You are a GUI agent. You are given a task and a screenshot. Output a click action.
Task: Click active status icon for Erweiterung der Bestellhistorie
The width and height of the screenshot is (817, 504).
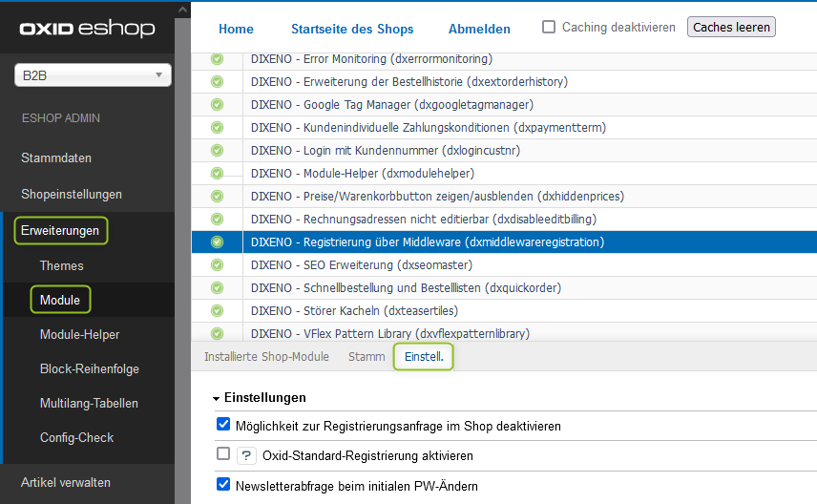(218, 82)
